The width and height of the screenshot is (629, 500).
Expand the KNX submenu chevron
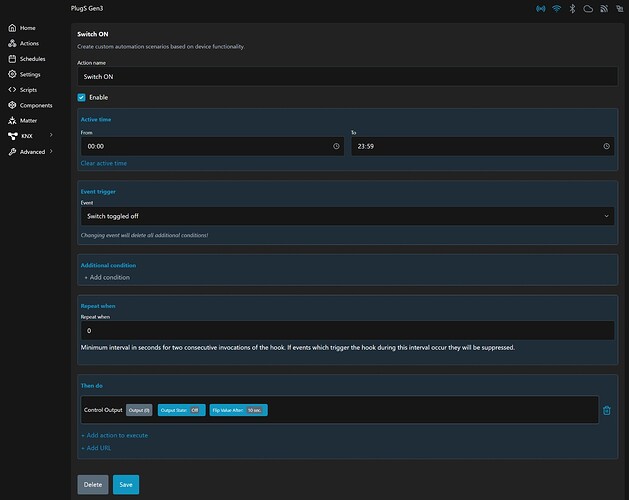51,136
